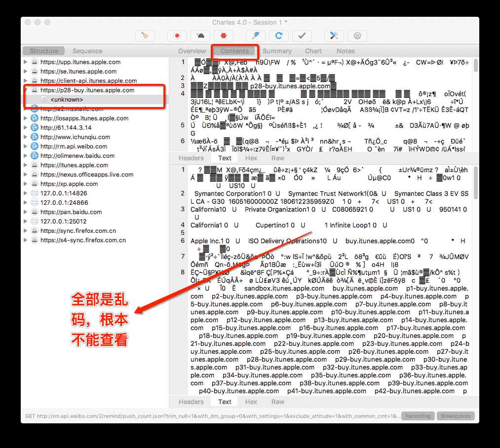
Task: Show request Text tab
Action: click(x=225, y=158)
